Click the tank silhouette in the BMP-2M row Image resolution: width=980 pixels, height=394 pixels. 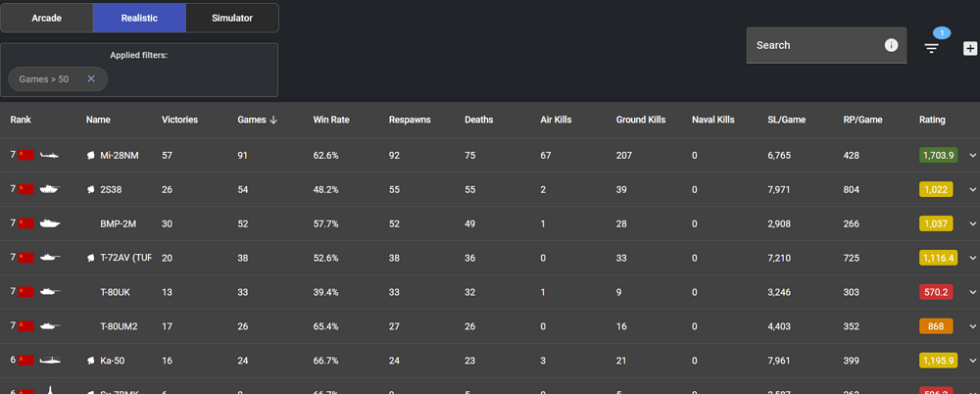tap(50, 223)
